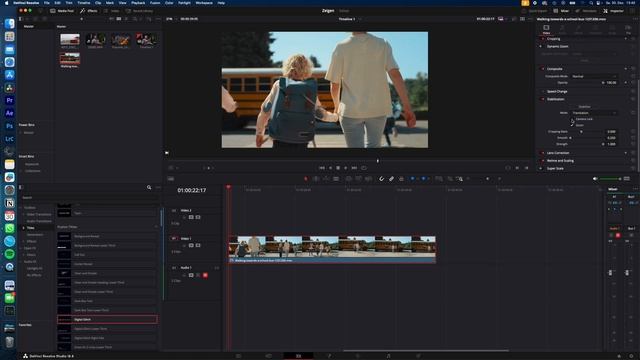Mute the viewer volume speaker icon
640x360 pixels.
(595, 179)
